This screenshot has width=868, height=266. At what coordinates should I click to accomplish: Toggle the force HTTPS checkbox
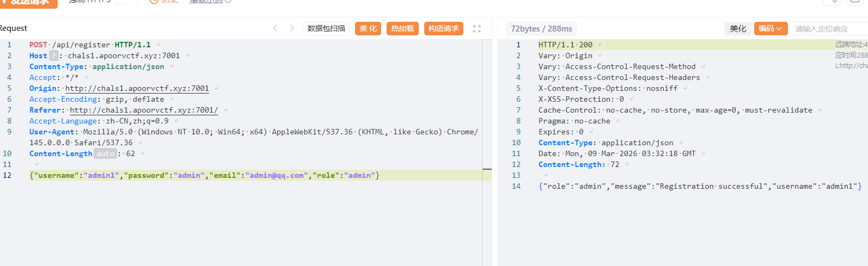click(x=120, y=1)
